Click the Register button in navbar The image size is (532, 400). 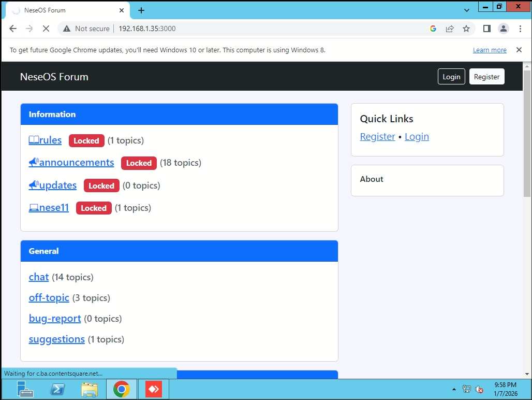tap(486, 77)
